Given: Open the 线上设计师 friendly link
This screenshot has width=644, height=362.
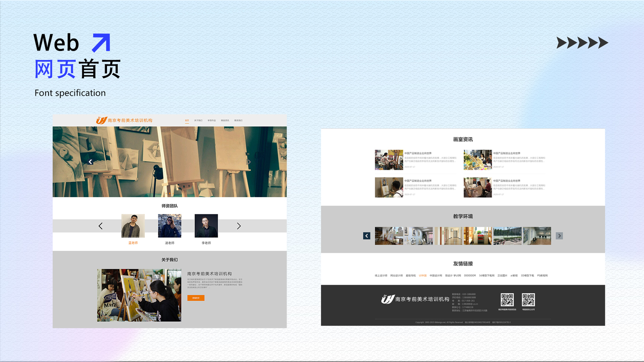Looking at the screenshot, I should click(381, 275).
